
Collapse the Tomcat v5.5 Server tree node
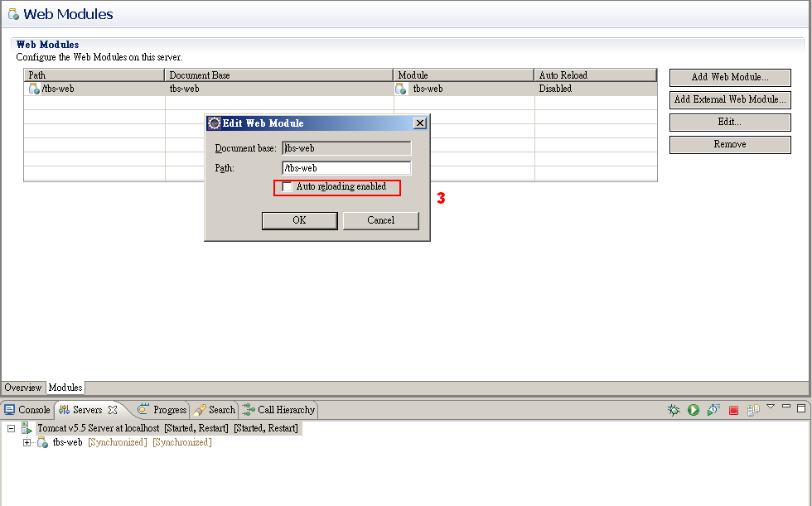click(11, 428)
